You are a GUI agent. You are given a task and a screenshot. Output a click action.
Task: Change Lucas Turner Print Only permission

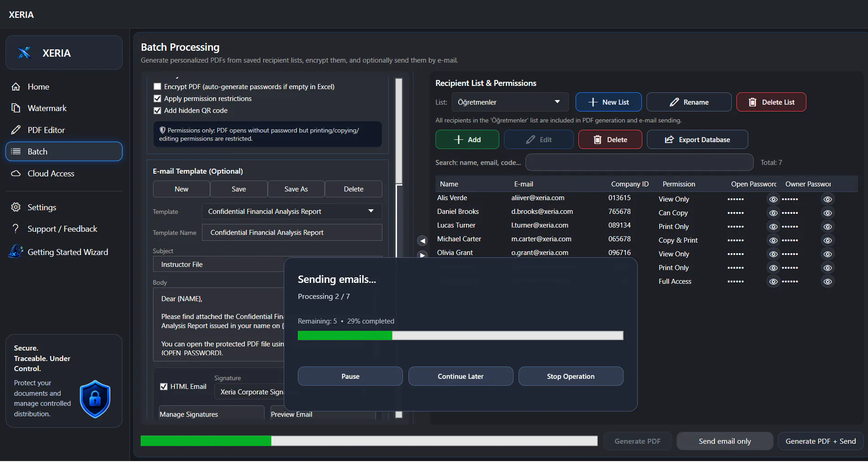[673, 227]
